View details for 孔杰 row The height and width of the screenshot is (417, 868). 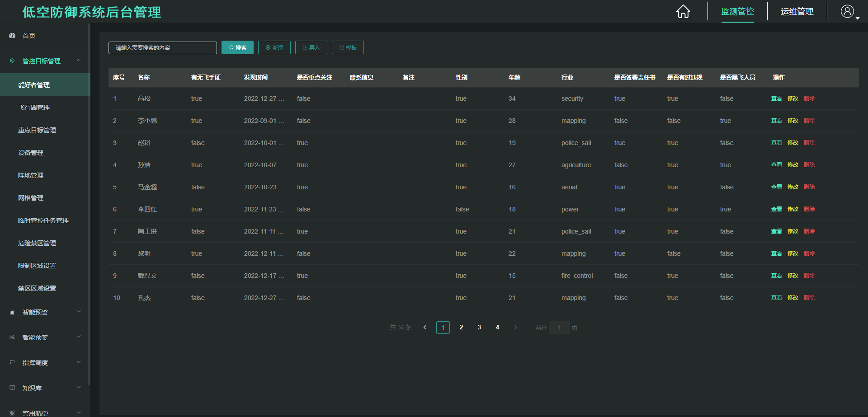[x=776, y=298]
